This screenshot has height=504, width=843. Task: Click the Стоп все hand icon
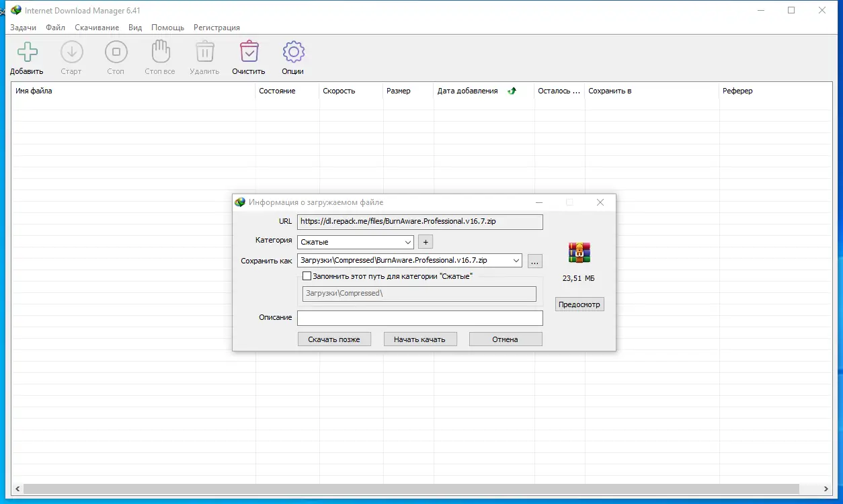[160, 52]
